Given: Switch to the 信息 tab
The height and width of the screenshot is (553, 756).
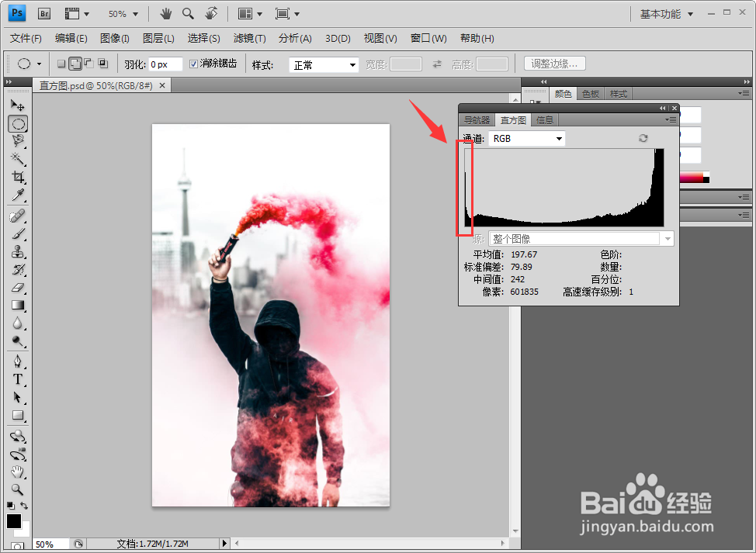Looking at the screenshot, I should click(546, 120).
